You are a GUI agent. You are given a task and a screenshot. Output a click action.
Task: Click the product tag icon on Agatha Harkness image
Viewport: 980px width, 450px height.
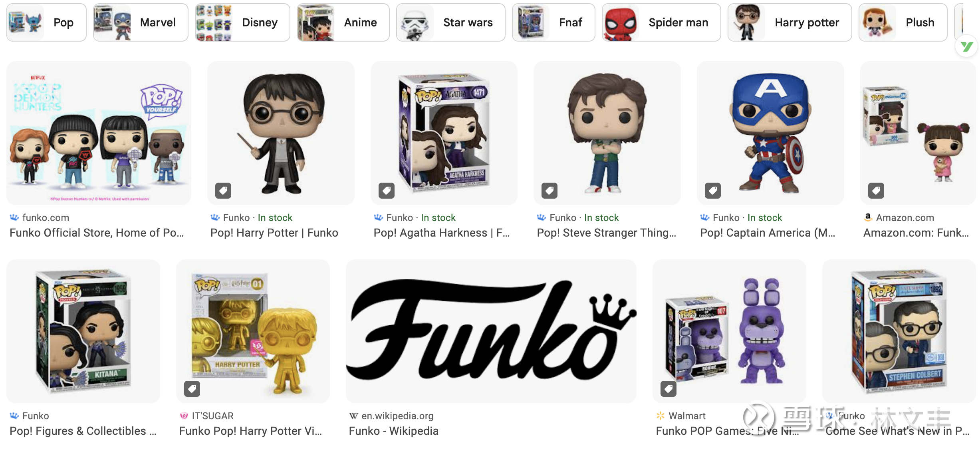click(387, 191)
